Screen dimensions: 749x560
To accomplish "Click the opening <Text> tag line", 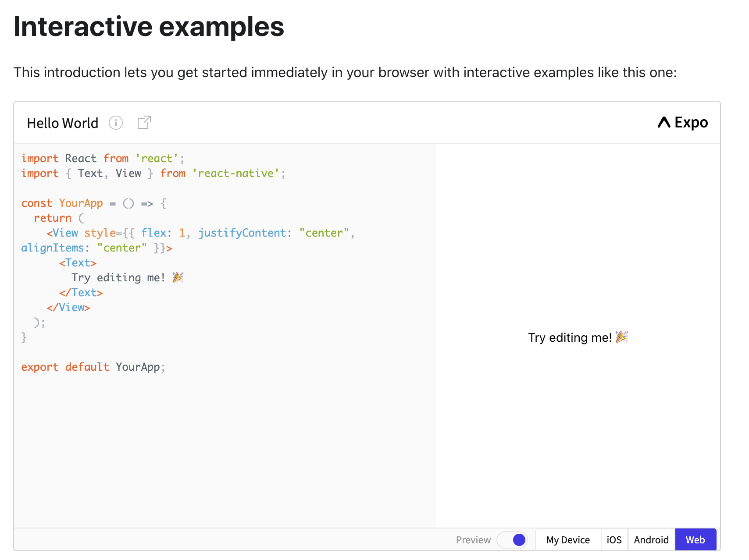I will click(78, 262).
